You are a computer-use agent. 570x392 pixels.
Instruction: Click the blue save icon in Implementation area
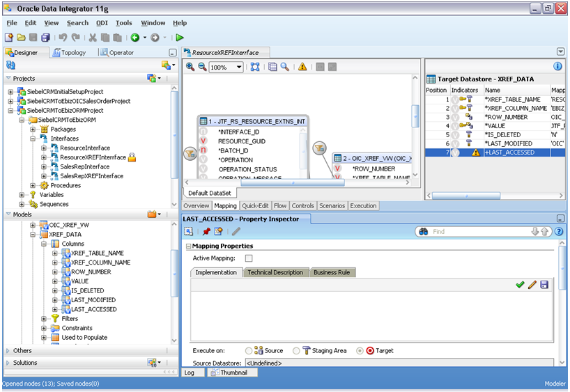pyautogui.click(x=544, y=285)
